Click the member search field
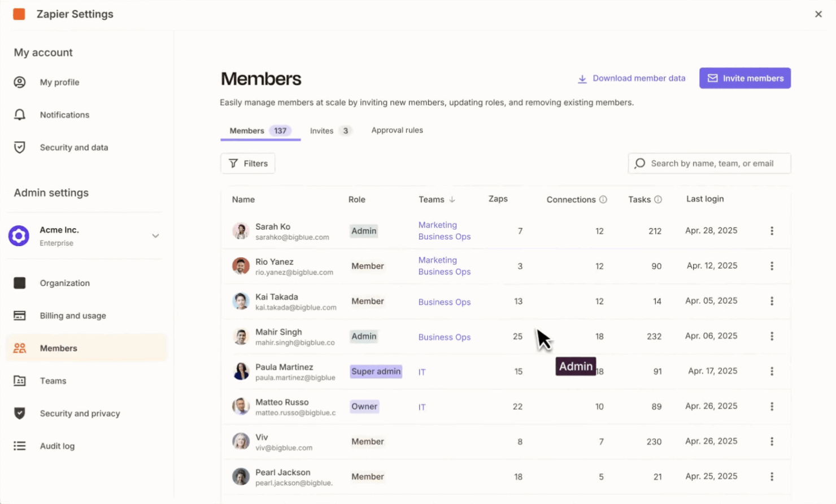Viewport: 836px width, 504px height. pos(709,163)
